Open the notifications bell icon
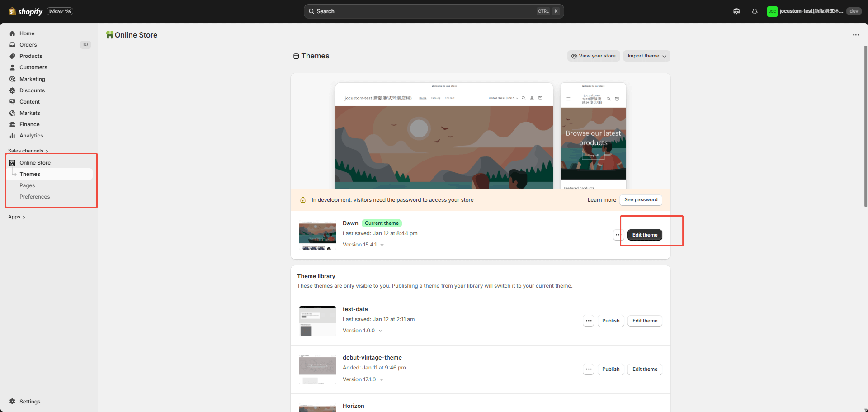This screenshot has height=412, width=868. coord(754,11)
